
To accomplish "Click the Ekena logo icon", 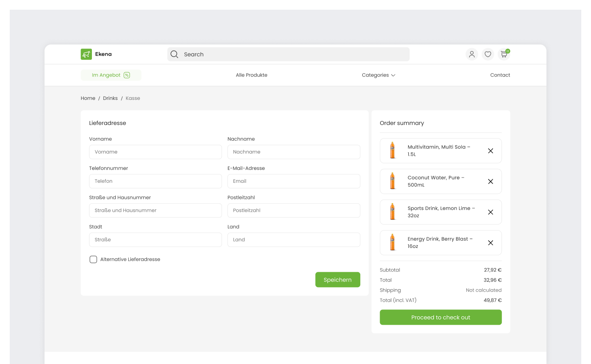I will tap(86, 54).
